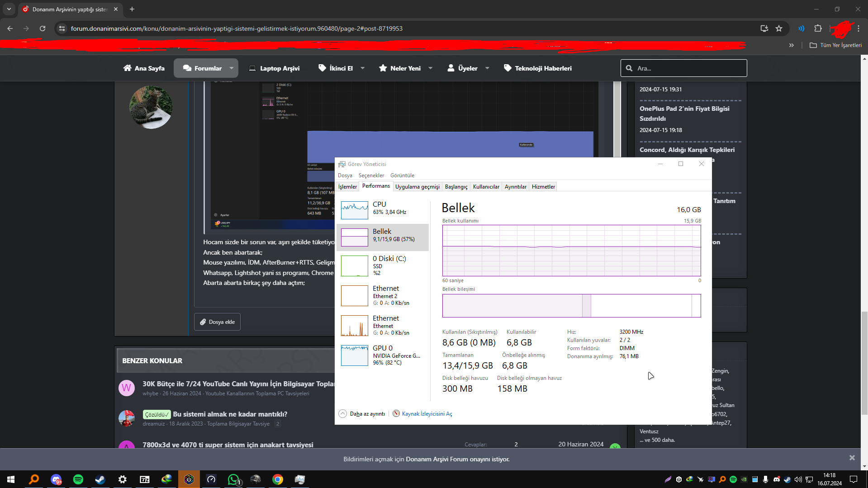Switch to Başlangıç tab
The image size is (868, 488).
[456, 187]
